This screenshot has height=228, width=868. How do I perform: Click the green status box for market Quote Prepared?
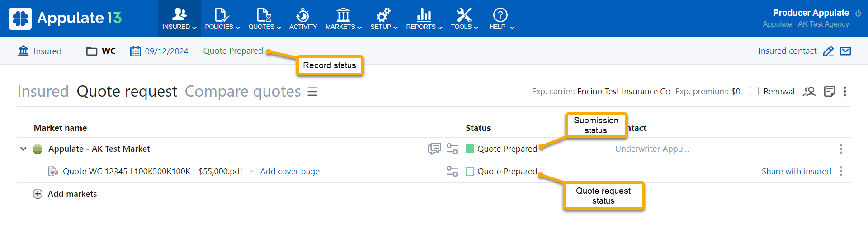point(470,149)
